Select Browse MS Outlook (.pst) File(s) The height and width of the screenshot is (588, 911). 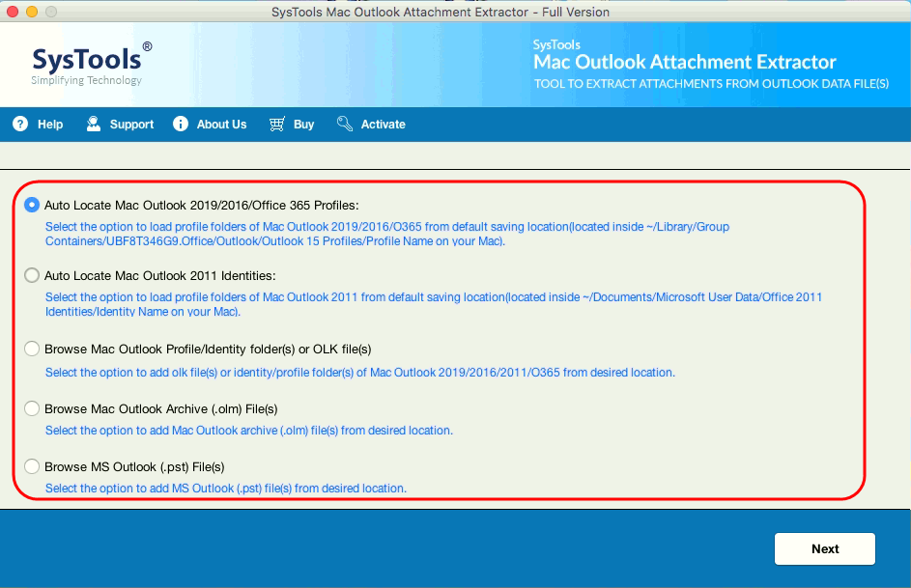point(32,466)
